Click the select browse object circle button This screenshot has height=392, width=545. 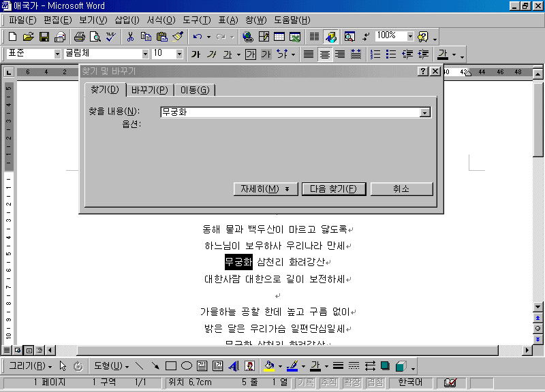pyautogui.click(x=538, y=329)
